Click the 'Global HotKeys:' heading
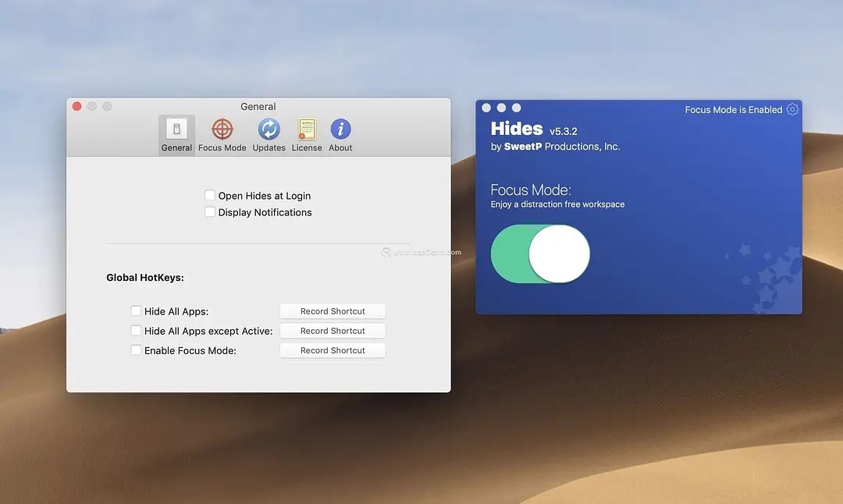Viewport: 843px width, 504px height. (145, 277)
